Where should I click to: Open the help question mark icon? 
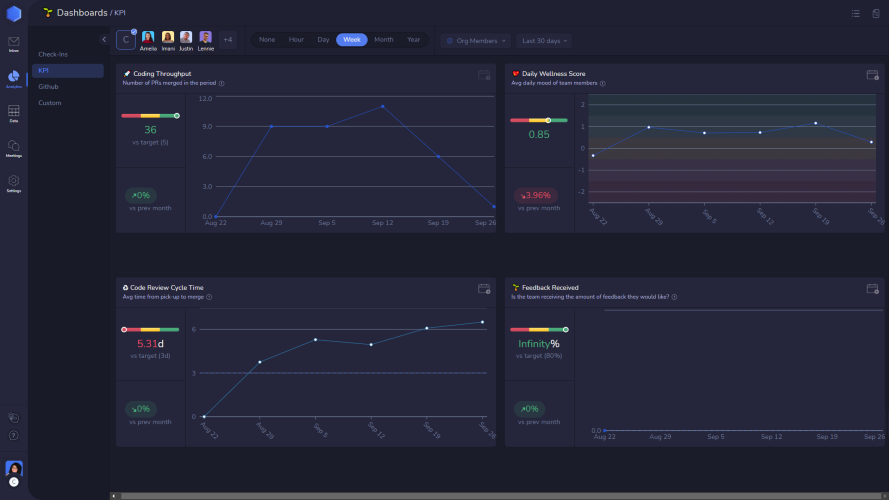point(14,435)
